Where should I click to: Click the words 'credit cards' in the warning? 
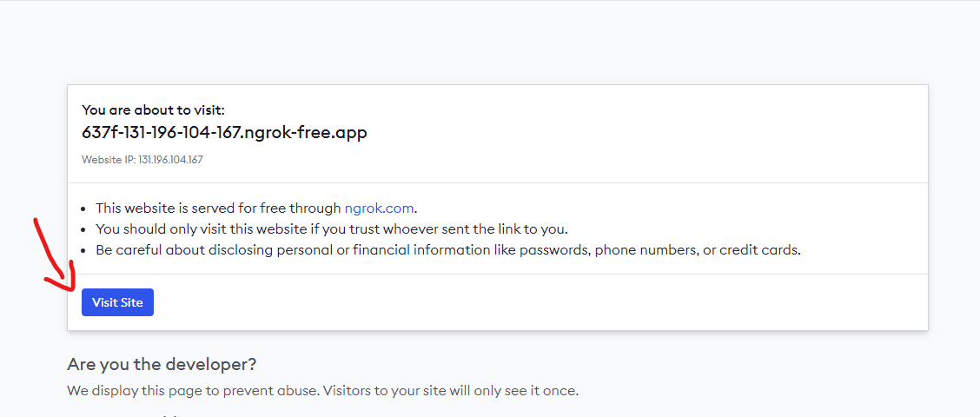tap(759, 250)
